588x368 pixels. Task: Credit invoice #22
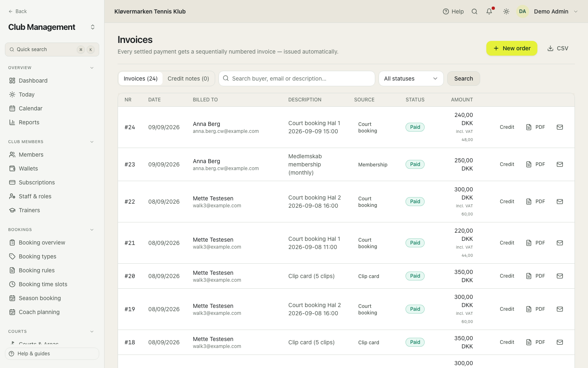pos(507,202)
